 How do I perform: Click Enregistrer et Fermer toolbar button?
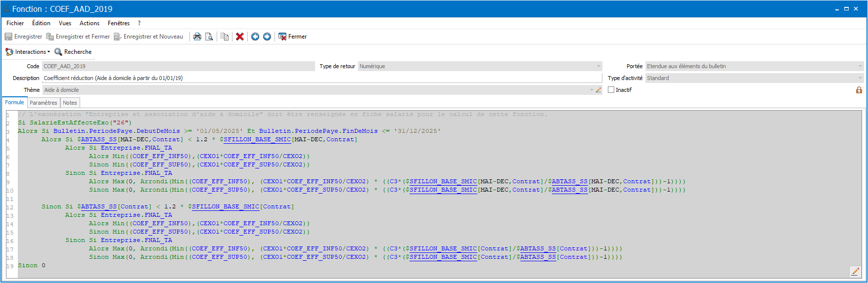click(78, 37)
